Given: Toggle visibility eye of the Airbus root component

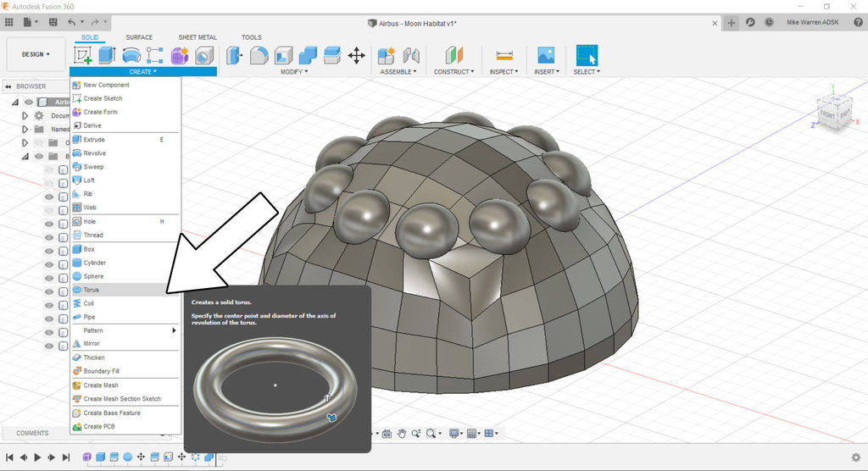Looking at the screenshot, I should 28,102.
